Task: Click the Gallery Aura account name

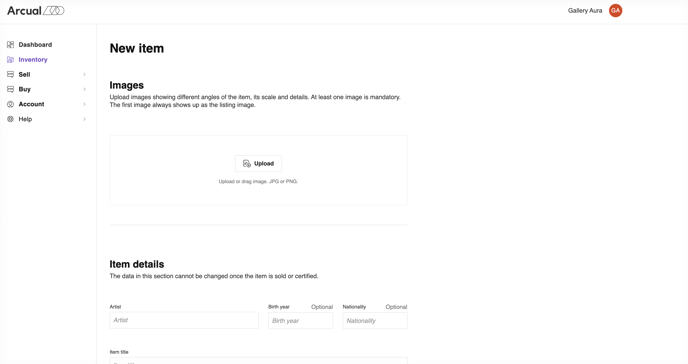Action: (x=585, y=11)
